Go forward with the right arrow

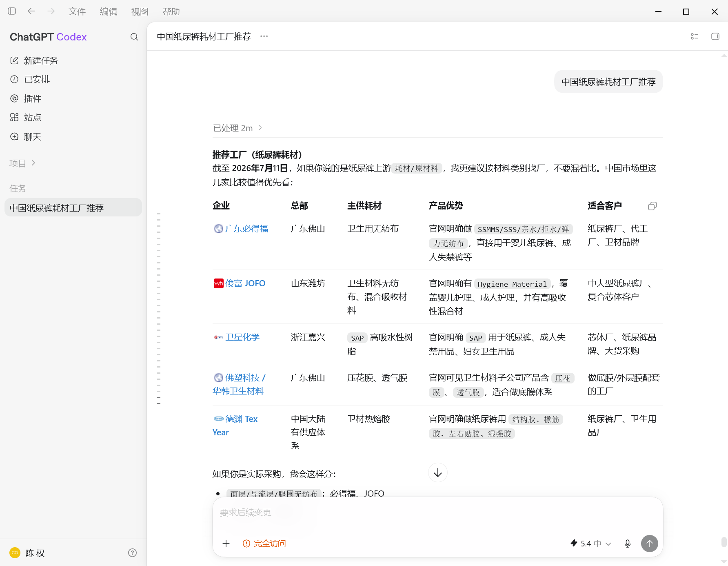51,11
